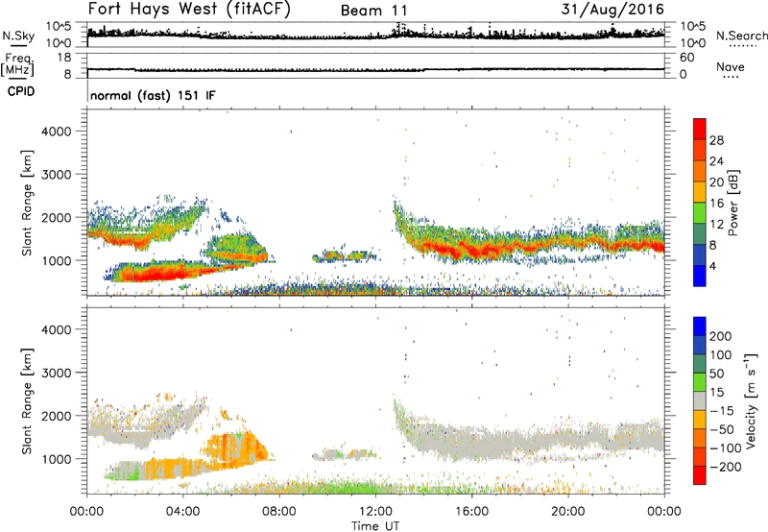Click the '3000' tick in the velocity panel
Viewport: 768px width, 532px height.
[x=57, y=373]
